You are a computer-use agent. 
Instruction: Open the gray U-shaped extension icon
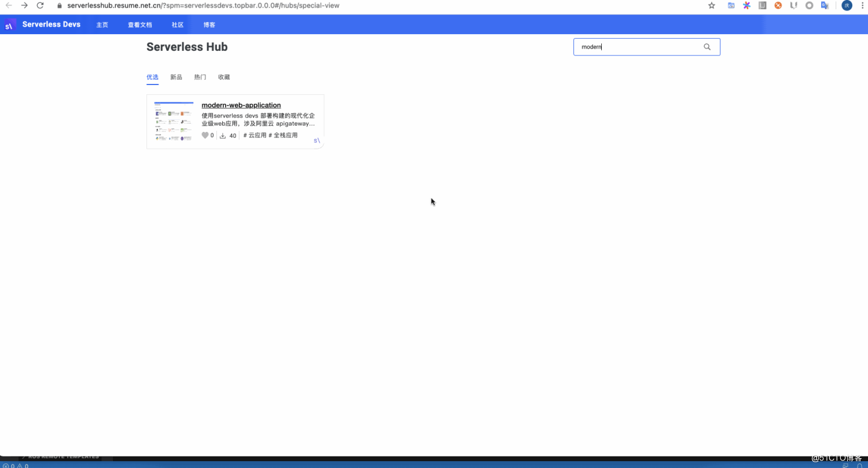point(794,5)
